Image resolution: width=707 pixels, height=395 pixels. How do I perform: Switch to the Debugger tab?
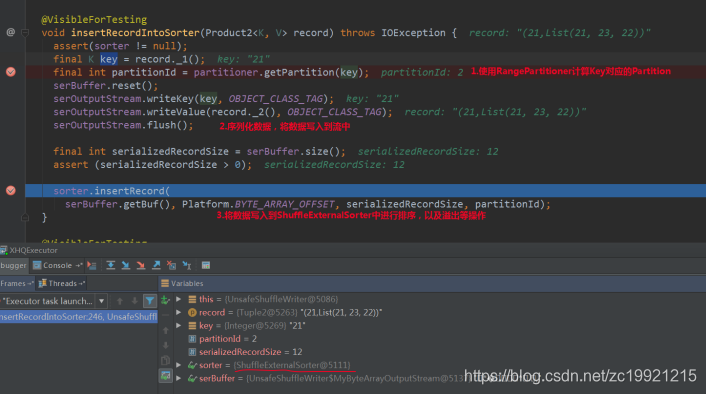click(14, 266)
